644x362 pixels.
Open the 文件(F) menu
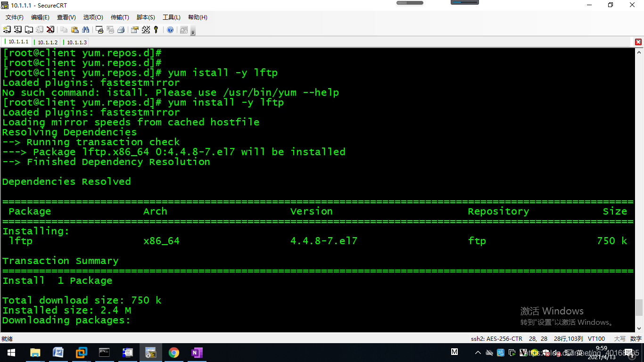pos(14,17)
